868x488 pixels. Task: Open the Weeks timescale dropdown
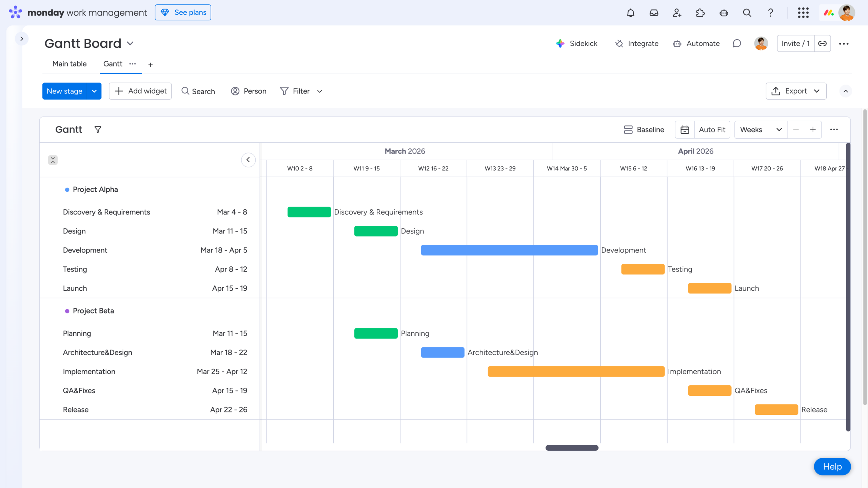(x=760, y=129)
